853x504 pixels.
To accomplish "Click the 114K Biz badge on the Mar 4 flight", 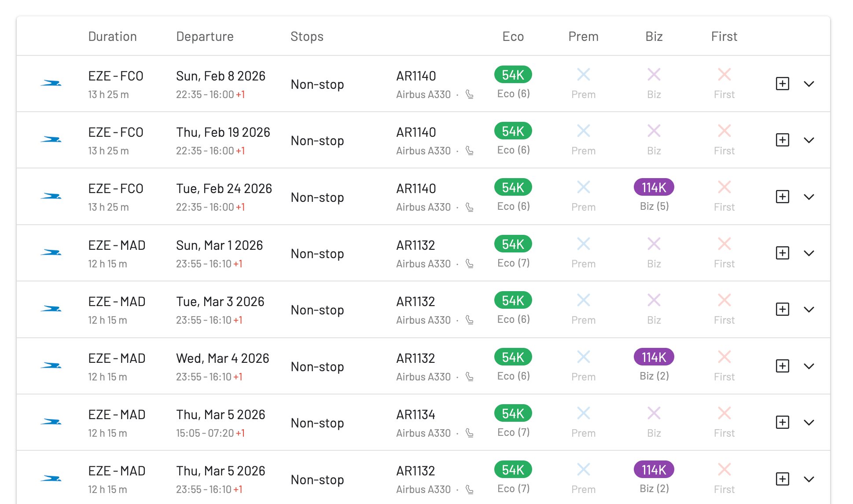I will (653, 357).
